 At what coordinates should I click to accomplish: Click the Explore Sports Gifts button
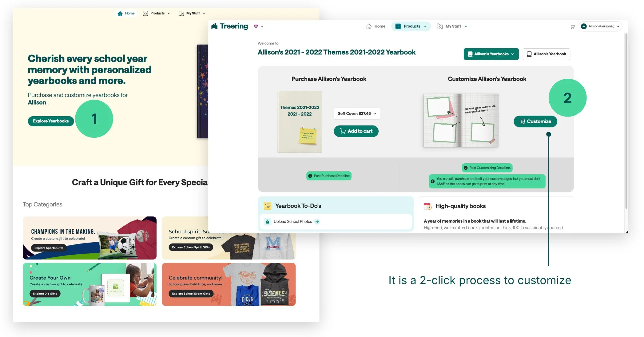(49, 248)
